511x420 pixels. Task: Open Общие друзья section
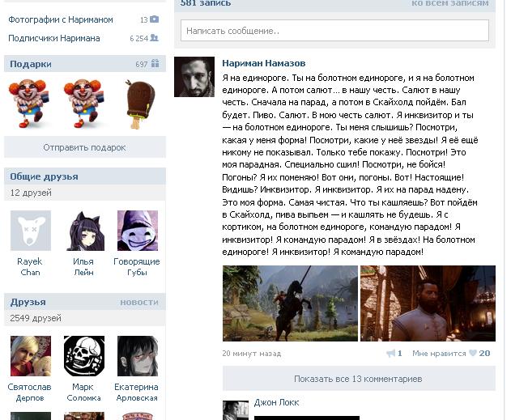[x=44, y=176]
